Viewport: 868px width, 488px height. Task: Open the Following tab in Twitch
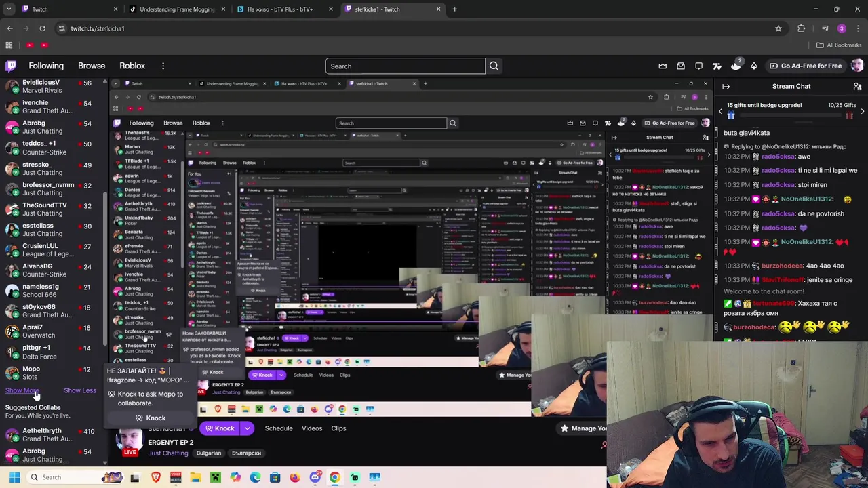click(x=46, y=66)
